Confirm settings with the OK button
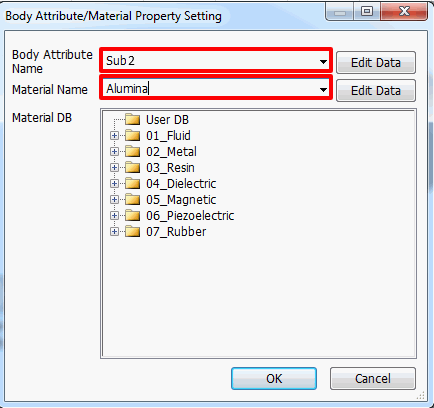Image resolution: width=434 pixels, height=408 pixels. [274, 378]
